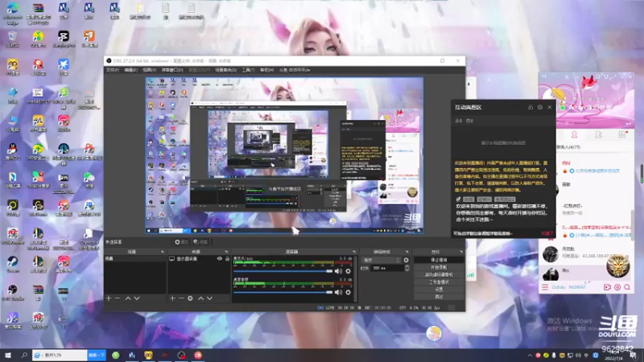The width and height of the screenshot is (644, 362).
Task: Switch to OBS icon in taskbar
Action: [x=182, y=356]
